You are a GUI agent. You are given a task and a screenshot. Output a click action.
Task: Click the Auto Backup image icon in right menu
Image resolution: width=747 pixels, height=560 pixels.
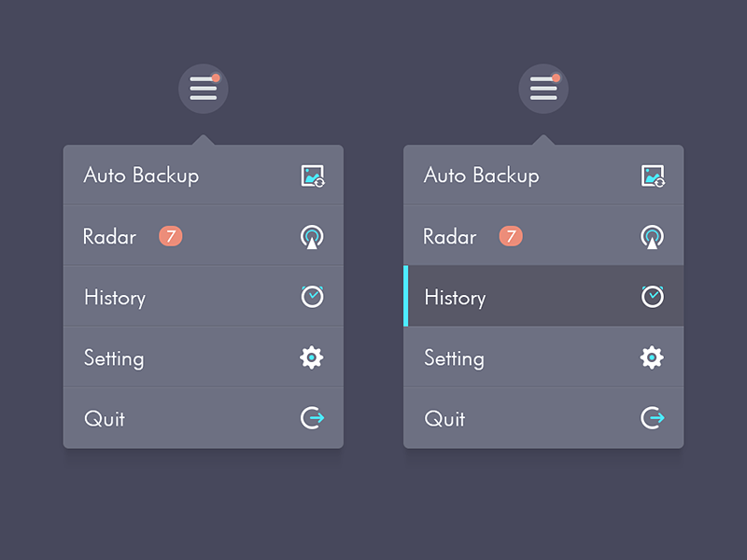(653, 175)
